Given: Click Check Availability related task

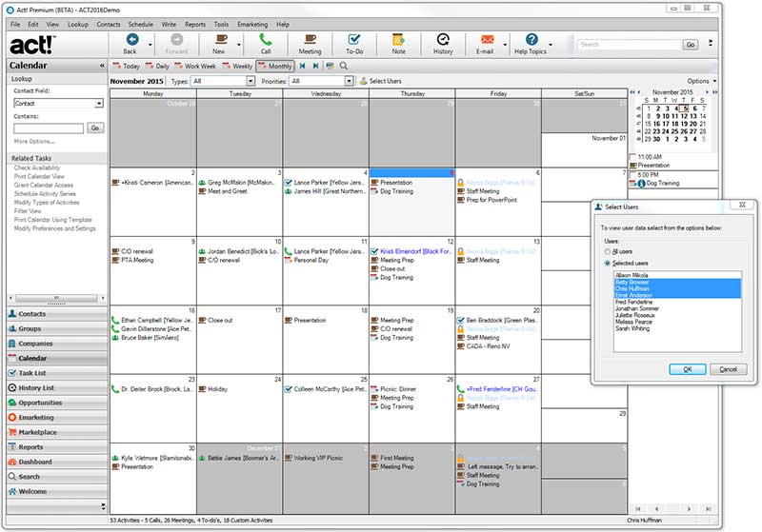Looking at the screenshot, I should (x=37, y=167).
